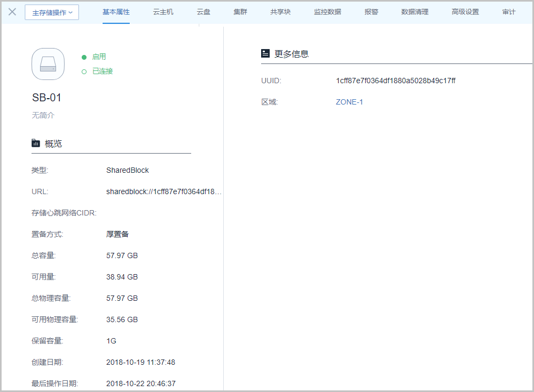Open the ZONE-1 zone link
This screenshot has height=392, width=534.
[349, 102]
